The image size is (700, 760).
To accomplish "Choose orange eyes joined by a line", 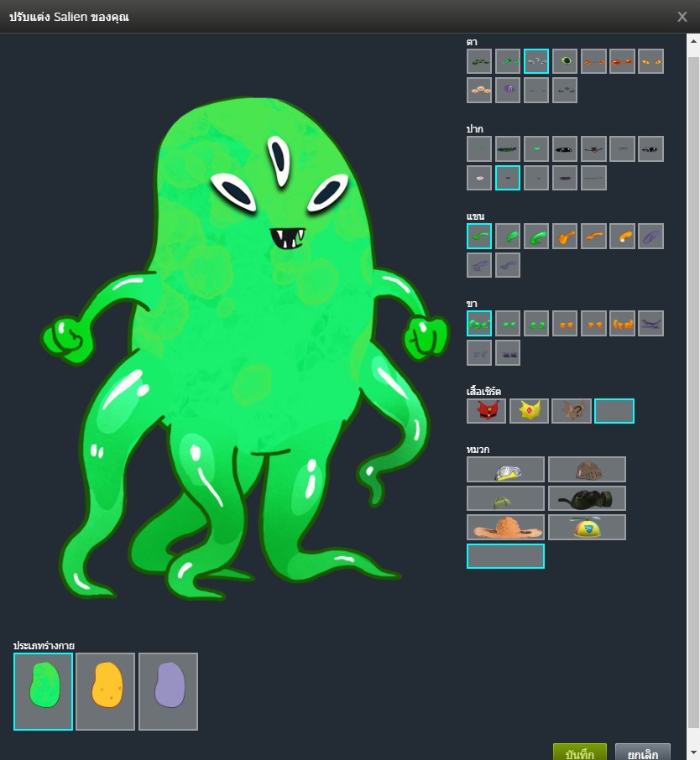I will point(593,61).
